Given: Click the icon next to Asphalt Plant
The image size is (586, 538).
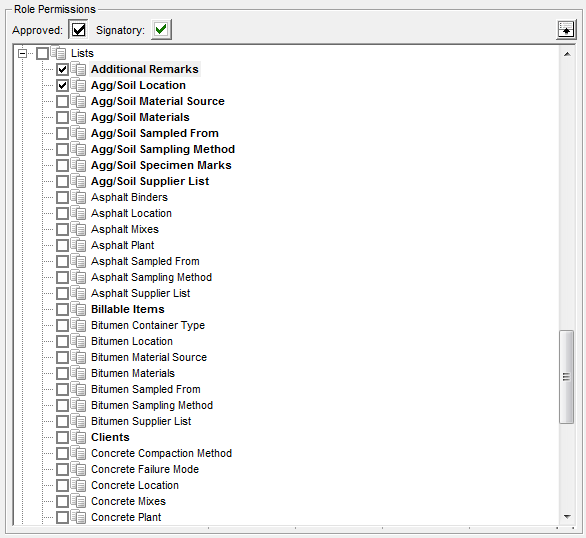Looking at the screenshot, I should coord(78,245).
